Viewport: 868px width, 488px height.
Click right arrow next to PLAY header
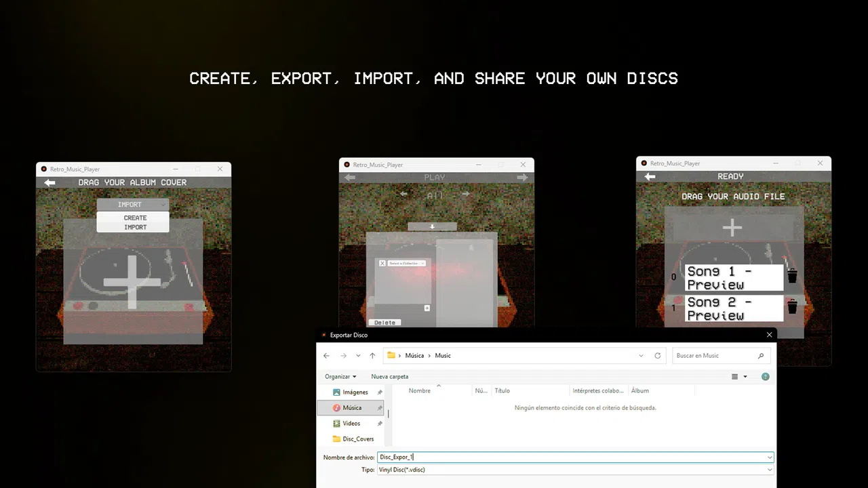pyautogui.click(x=522, y=178)
